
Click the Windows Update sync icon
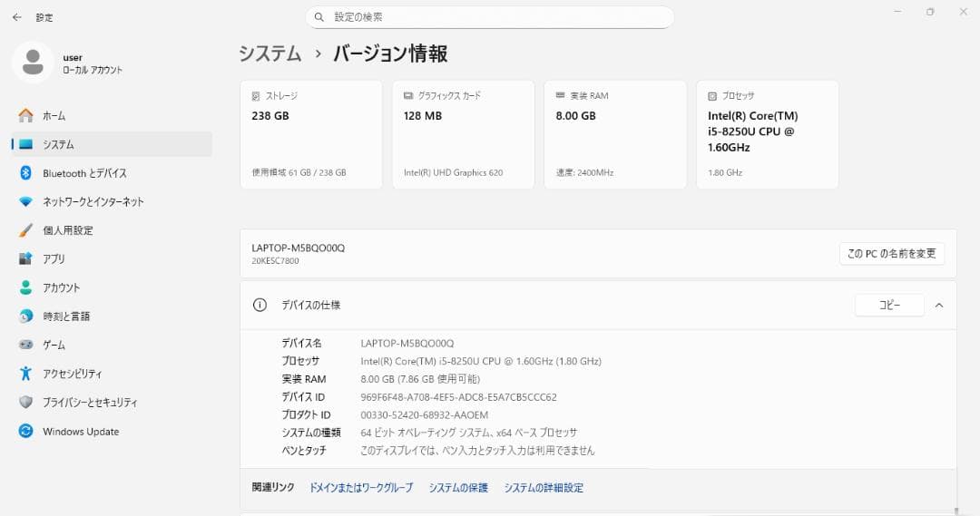25,431
